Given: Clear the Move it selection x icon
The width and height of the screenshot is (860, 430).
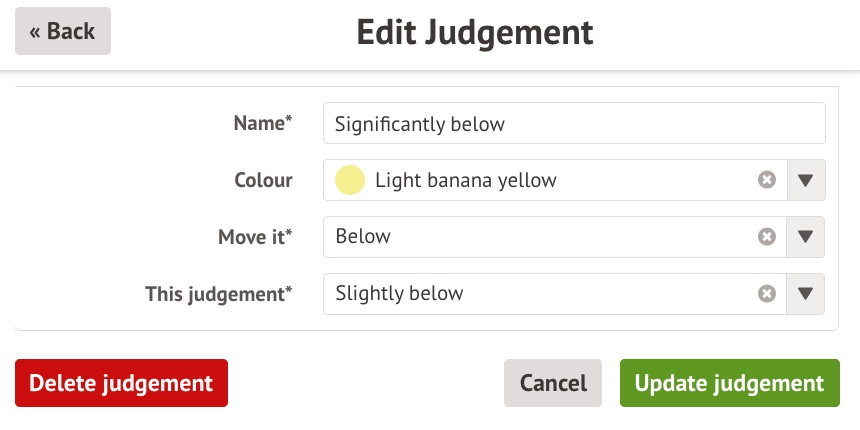Looking at the screenshot, I should pyautogui.click(x=766, y=237).
